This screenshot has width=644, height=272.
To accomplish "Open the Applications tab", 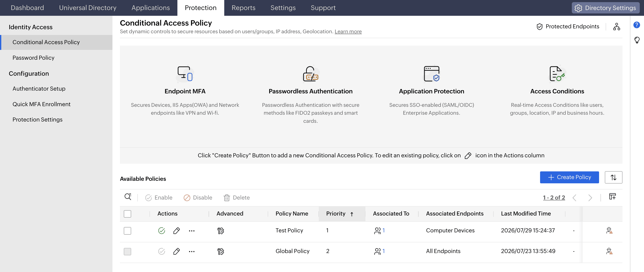I will (x=151, y=8).
